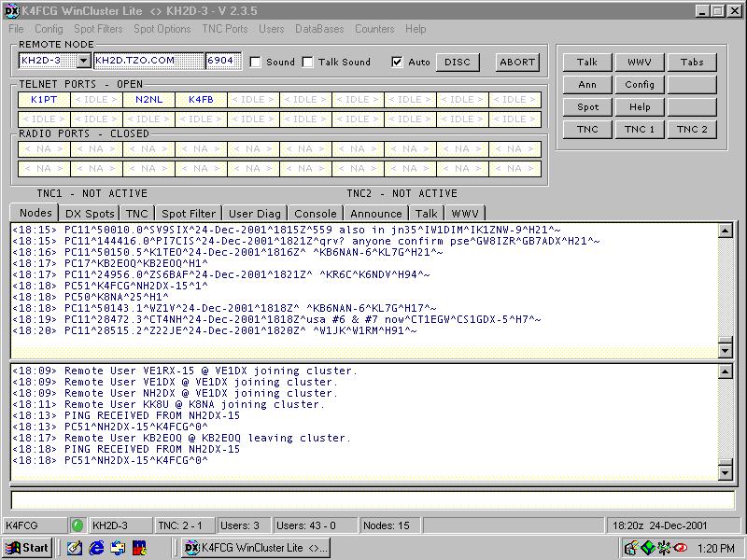
Task: Uncheck the Auto checkbox
Action: coord(398,63)
